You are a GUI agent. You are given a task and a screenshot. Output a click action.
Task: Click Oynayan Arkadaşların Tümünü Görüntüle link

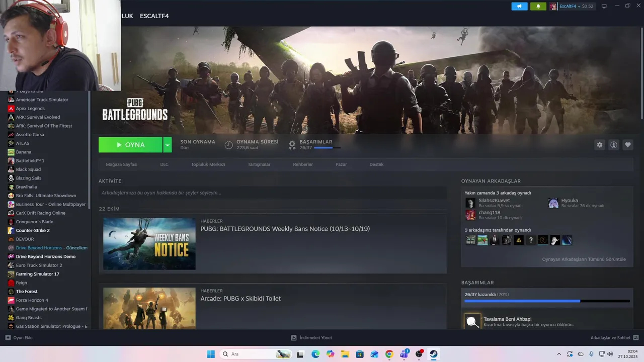click(584, 259)
